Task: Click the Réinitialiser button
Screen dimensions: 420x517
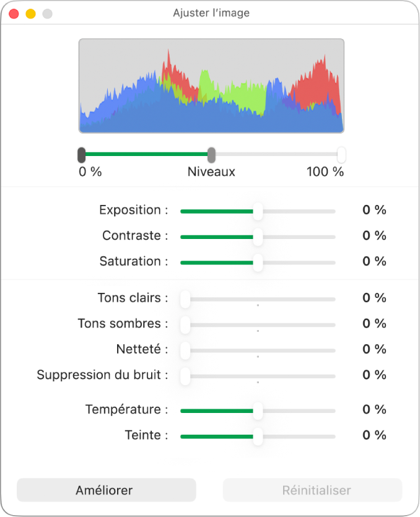Action: click(x=313, y=490)
